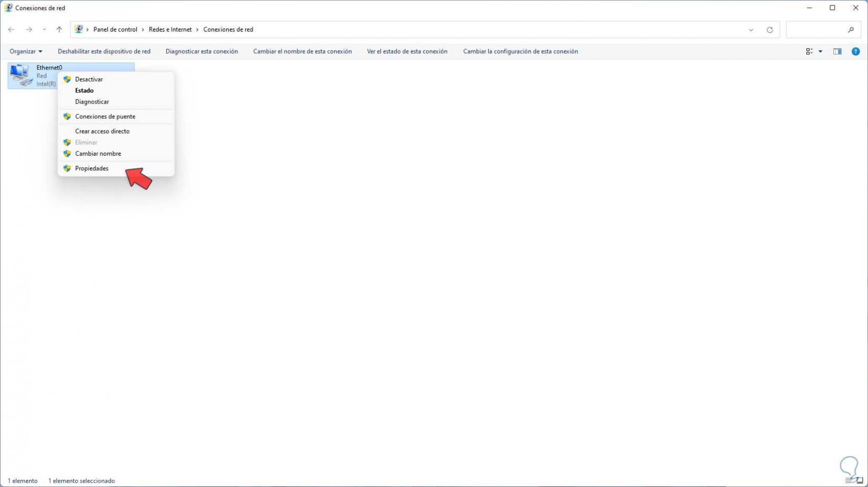Screen dimensions: 868x487
Task: Click Cambiar la configuración de esta conexión
Action: pos(520,52)
